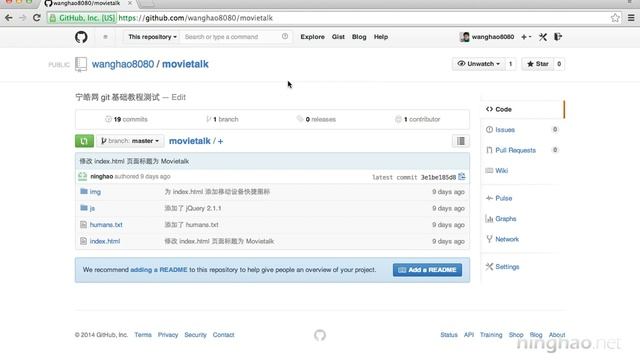This screenshot has height=360, width=640.
Task: Click the watchers count 1
Action: coord(510,64)
